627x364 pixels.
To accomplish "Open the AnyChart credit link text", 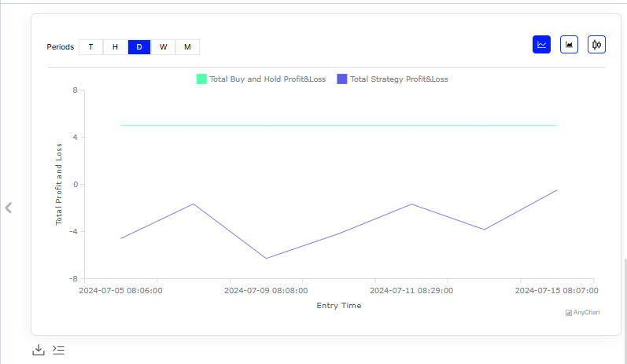I will click(586, 313).
